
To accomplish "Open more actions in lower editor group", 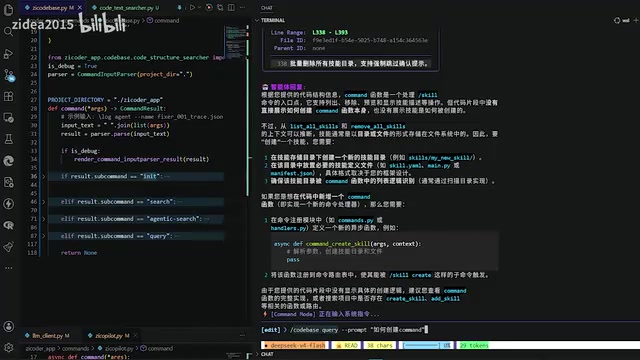I will click(x=242, y=335).
